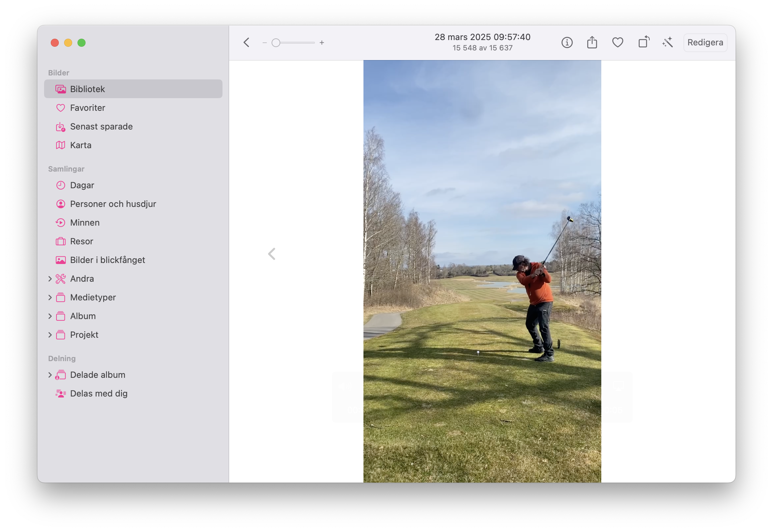Screen dimensions: 773x532
Task: Click the zoom out minus icon
Action: pyautogui.click(x=265, y=43)
